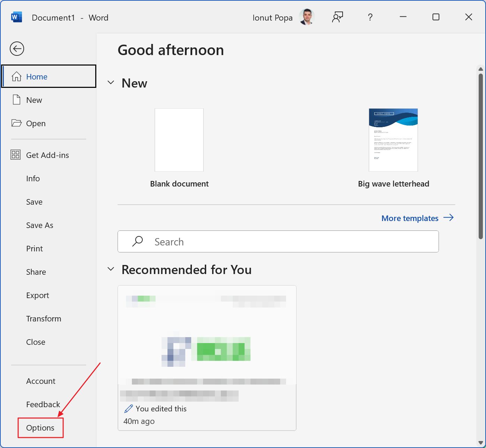Choose Save As in the sidebar
The image size is (486, 448).
coord(49,225)
